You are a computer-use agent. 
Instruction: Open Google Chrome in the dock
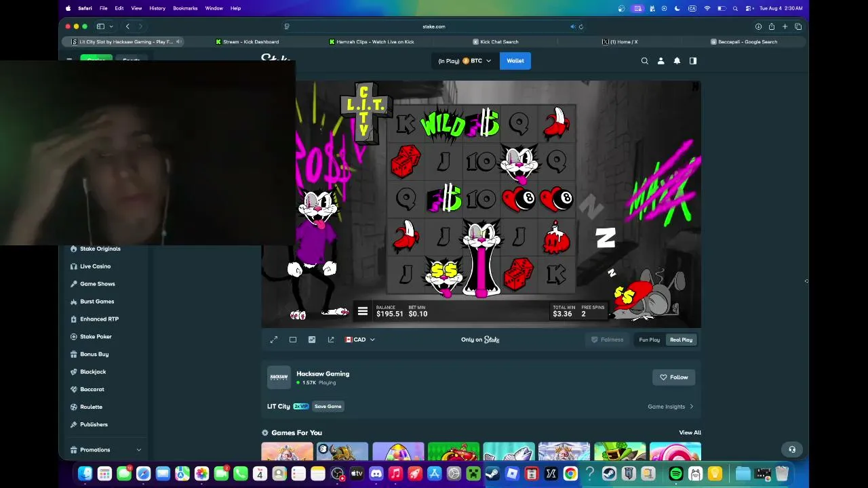pyautogui.click(x=570, y=474)
